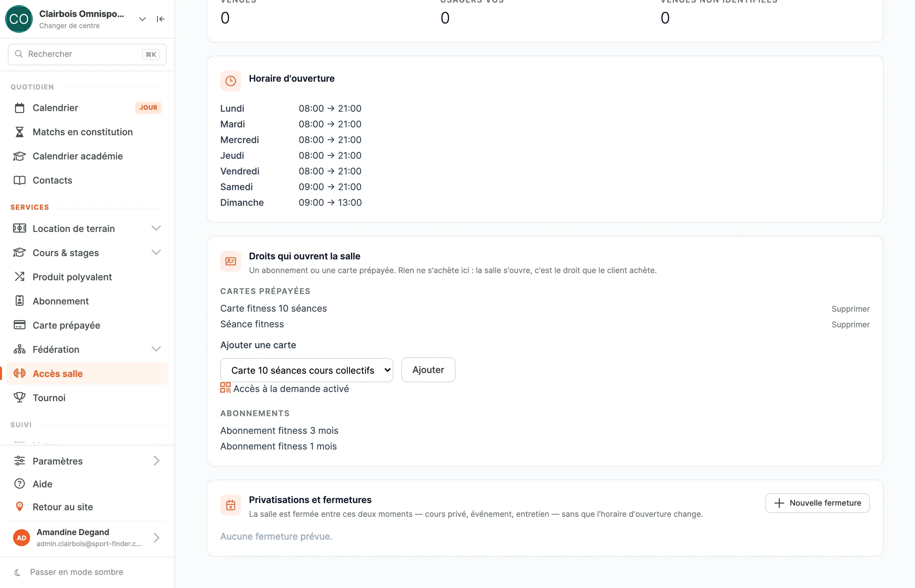Viewport: 915px width, 588px height.
Task: Click the AD user avatar
Action: [21, 538]
